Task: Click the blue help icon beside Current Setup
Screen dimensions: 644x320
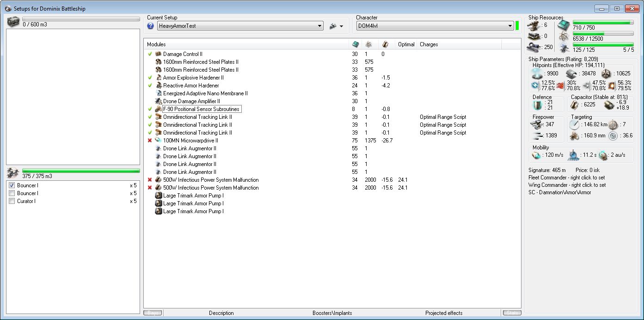Action: 150,26
